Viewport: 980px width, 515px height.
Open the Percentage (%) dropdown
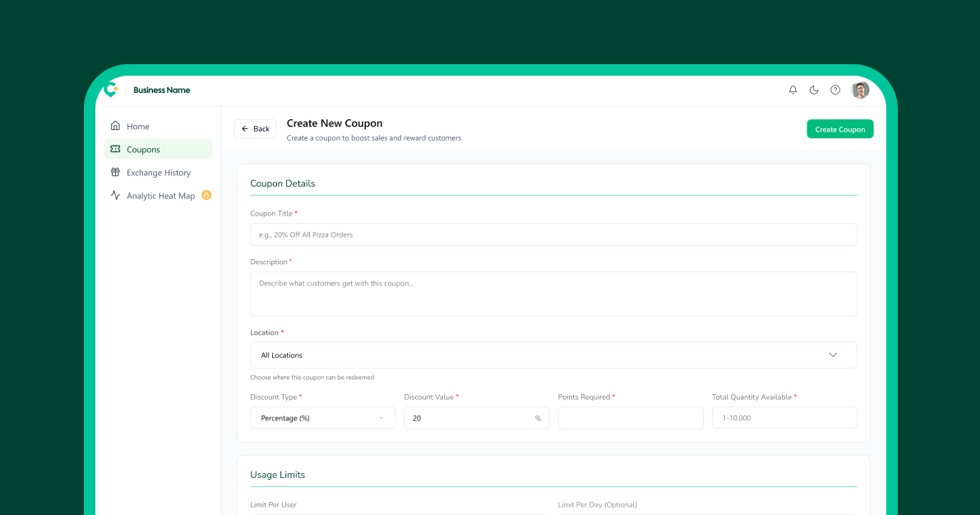pyautogui.click(x=322, y=418)
